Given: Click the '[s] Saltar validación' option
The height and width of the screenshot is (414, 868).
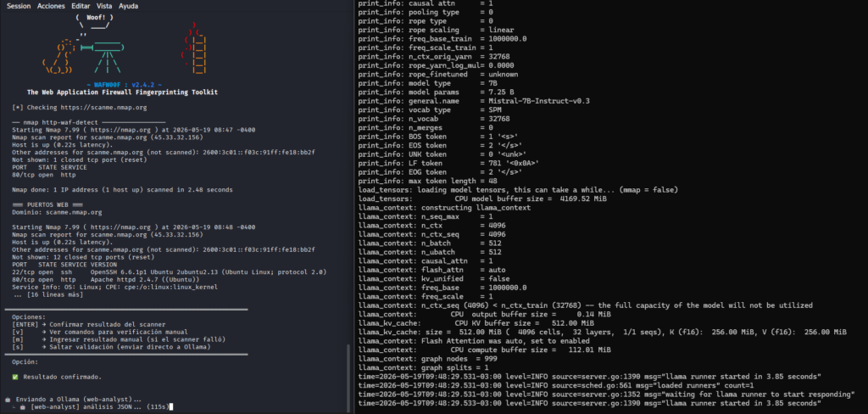Looking at the screenshot, I should 111,347.
